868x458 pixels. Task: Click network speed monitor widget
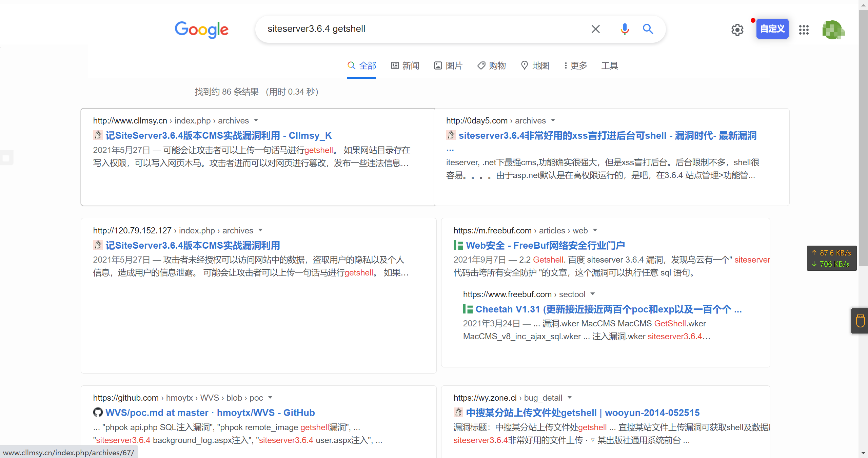click(x=832, y=258)
